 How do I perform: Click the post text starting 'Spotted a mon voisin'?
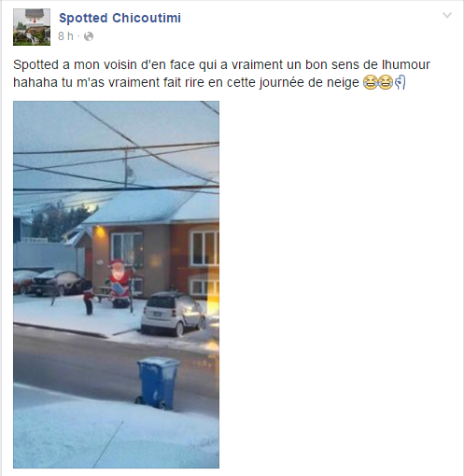221,74
